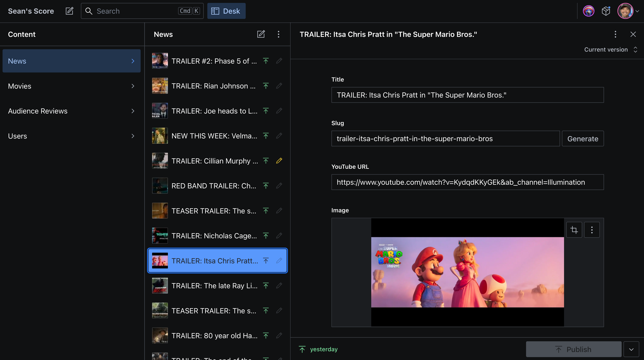The width and height of the screenshot is (644, 360).
Task: Open the Current version selector
Action: [x=610, y=49]
